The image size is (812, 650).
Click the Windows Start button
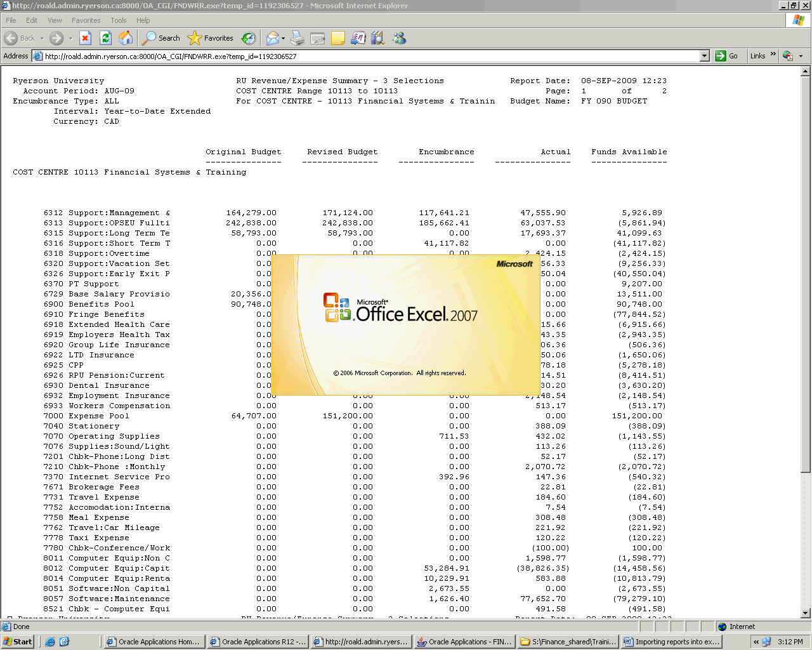[18, 642]
